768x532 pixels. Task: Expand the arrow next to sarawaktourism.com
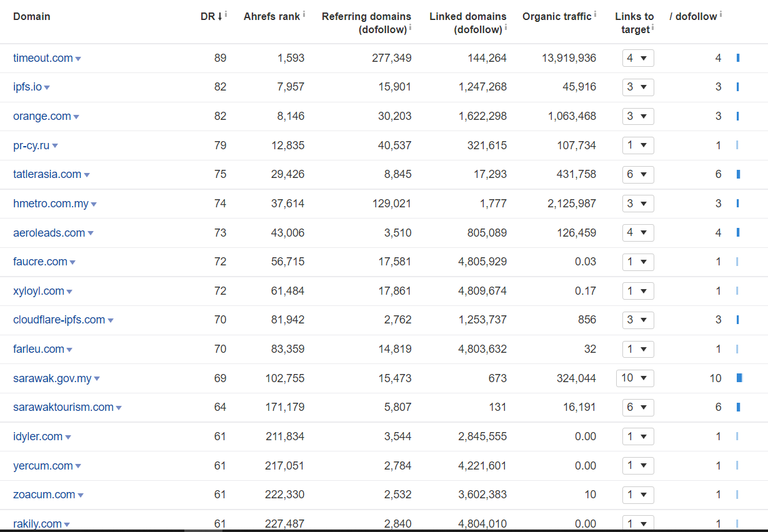tap(119, 408)
